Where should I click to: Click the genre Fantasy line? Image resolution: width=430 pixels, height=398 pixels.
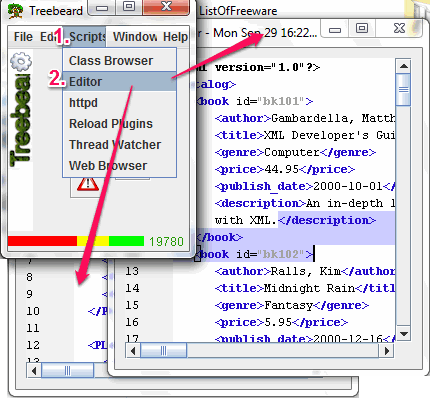click(x=292, y=305)
